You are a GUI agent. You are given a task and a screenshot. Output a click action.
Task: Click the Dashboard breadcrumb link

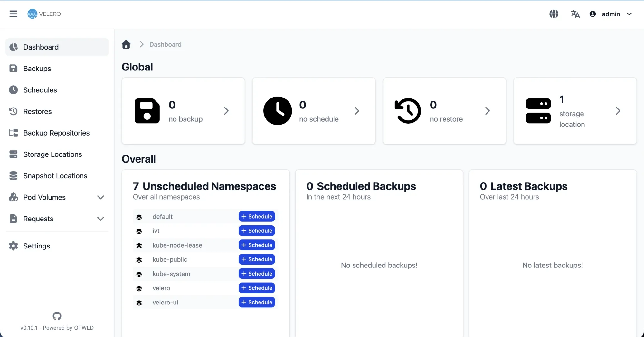tap(165, 44)
